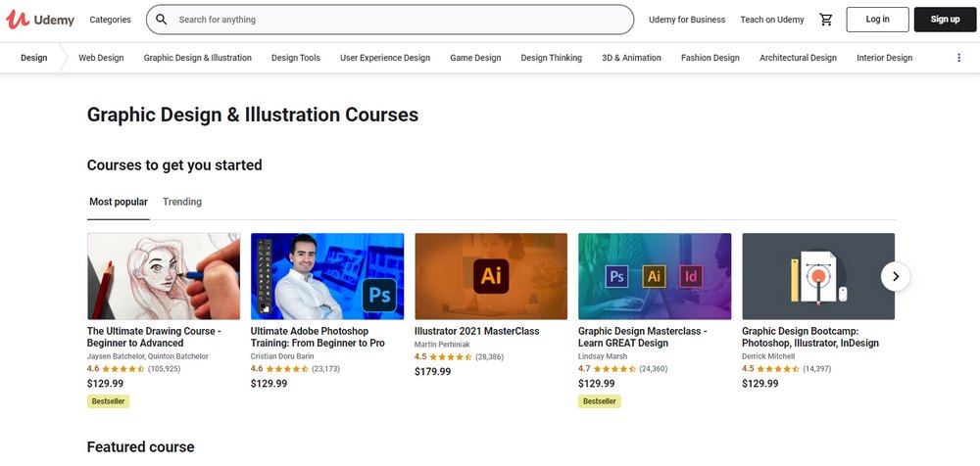Open Teach on Udemy link
Screen dimensions: 980x466
coord(772,20)
